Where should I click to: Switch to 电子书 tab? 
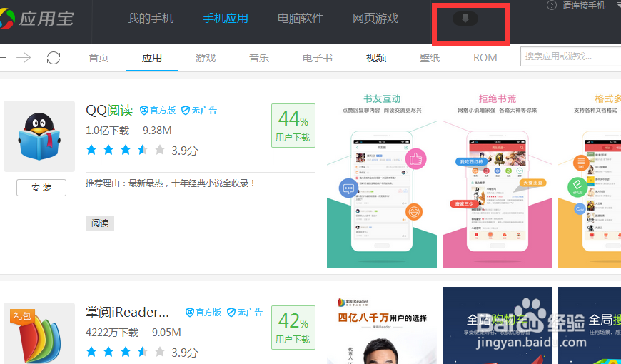click(x=317, y=58)
